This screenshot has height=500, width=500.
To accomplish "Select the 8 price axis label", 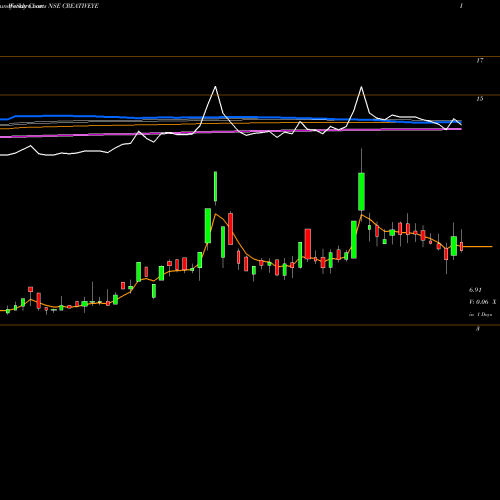I will click(x=478, y=329).
